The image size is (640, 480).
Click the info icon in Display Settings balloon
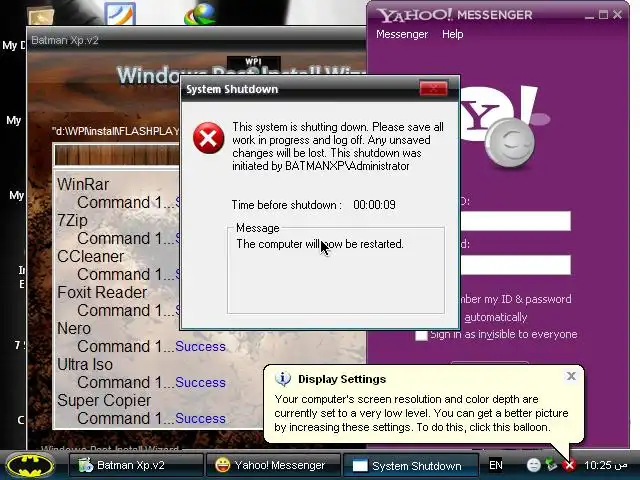pos(283,379)
